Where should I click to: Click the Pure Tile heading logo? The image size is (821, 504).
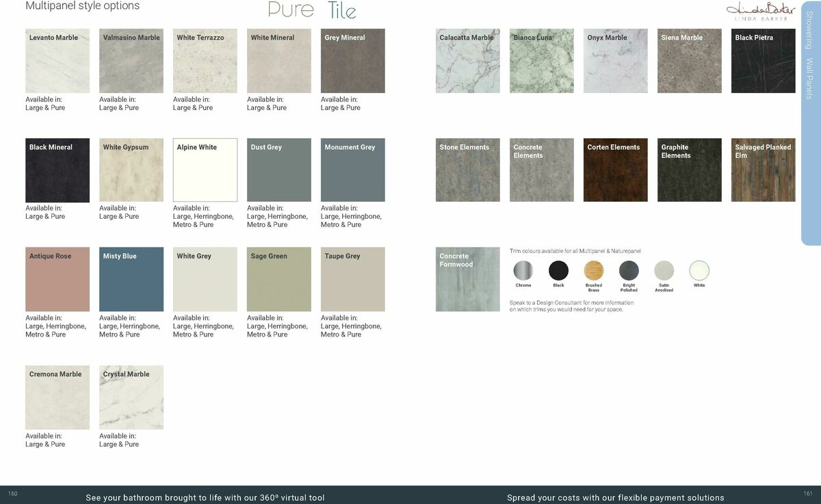[312, 10]
